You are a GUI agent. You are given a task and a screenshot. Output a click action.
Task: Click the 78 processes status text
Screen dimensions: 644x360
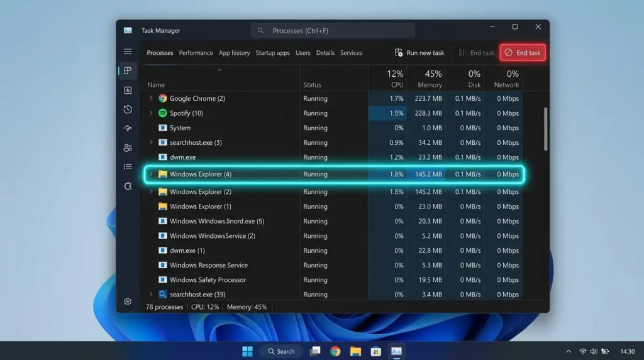coord(164,307)
